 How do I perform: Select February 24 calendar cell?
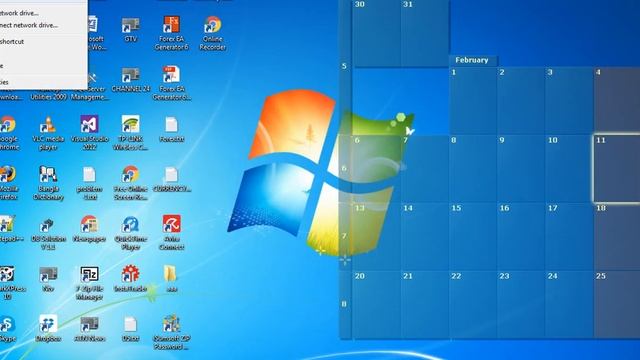click(x=569, y=304)
